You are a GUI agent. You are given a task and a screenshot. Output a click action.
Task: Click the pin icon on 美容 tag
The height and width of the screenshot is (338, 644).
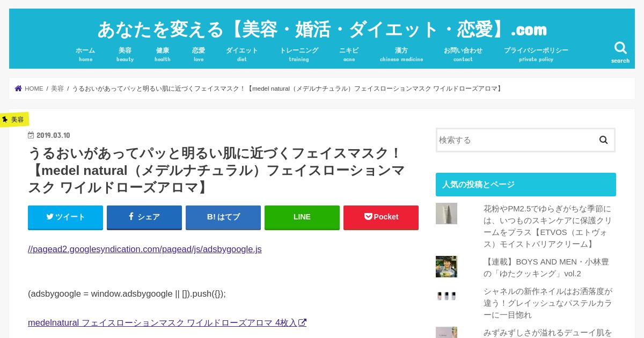5,120
